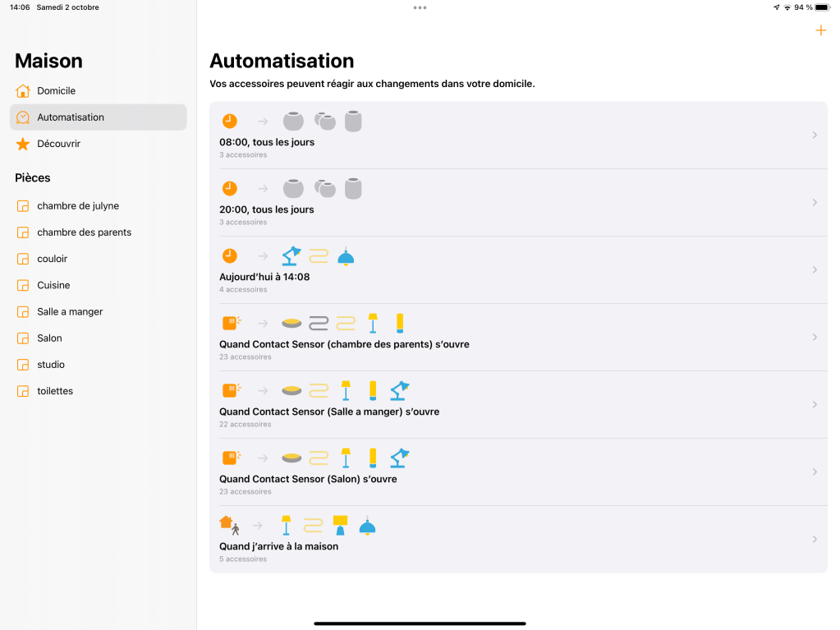This screenshot has height=630, width=840.
Task: Click the three-dot multitasking icon at top
Action: [420, 7]
